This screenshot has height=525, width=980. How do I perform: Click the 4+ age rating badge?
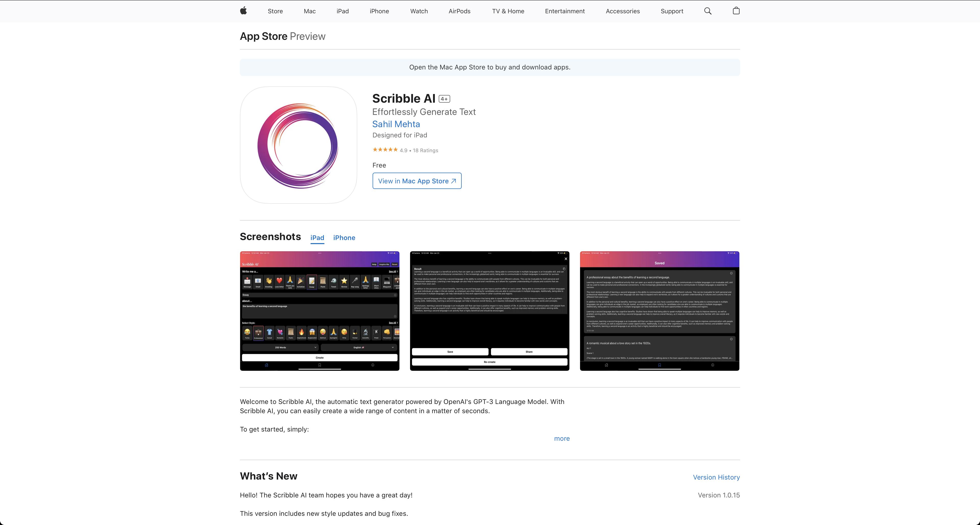(x=444, y=99)
